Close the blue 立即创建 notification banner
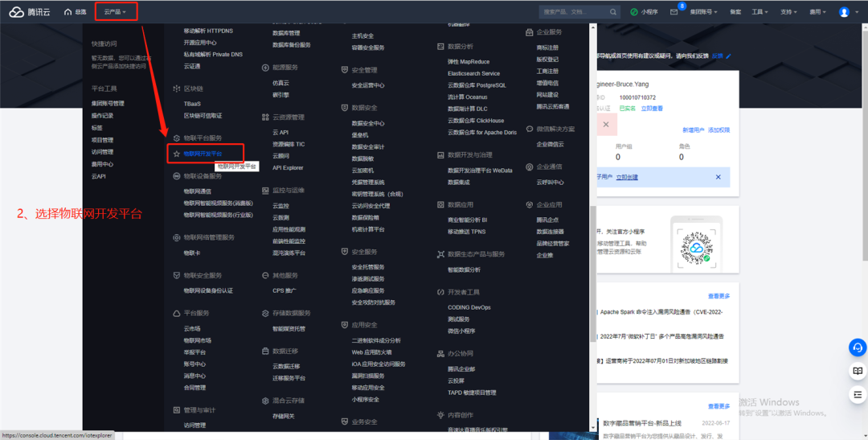 [x=718, y=177]
